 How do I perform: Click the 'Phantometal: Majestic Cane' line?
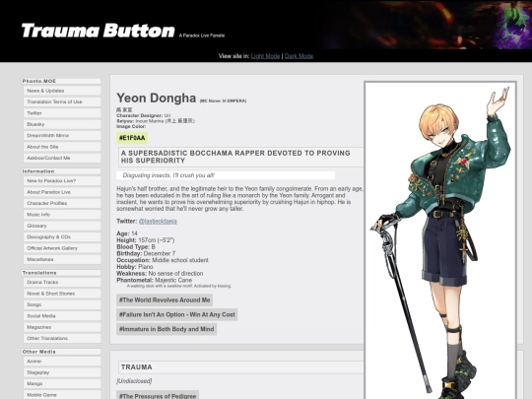pyautogui.click(x=154, y=280)
